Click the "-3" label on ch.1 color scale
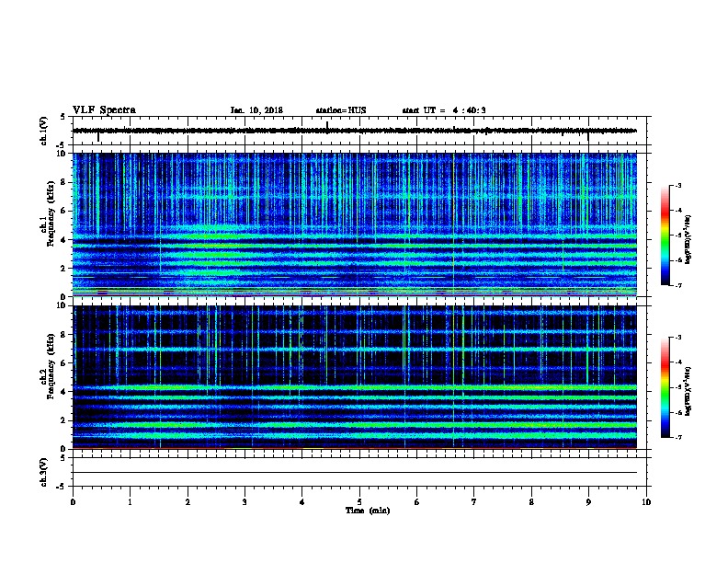Image resolution: width=728 pixels, height=563 pixels. pyautogui.click(x=677, y=185)
